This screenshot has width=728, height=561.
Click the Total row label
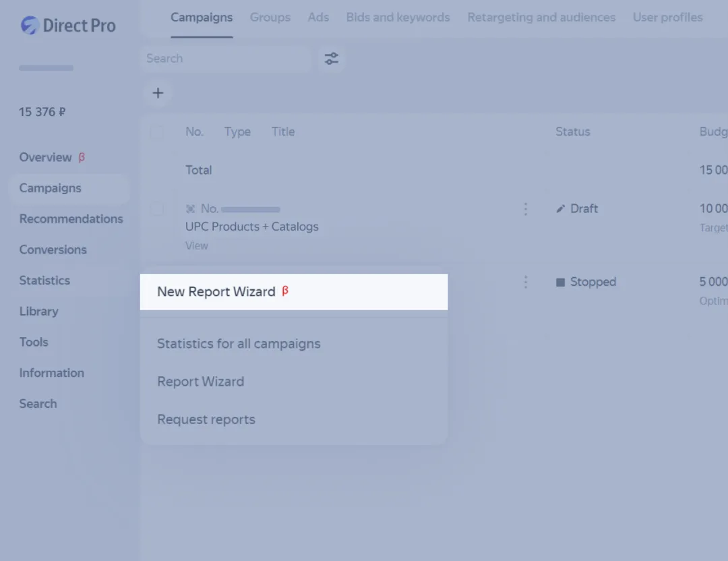point(199,171)
